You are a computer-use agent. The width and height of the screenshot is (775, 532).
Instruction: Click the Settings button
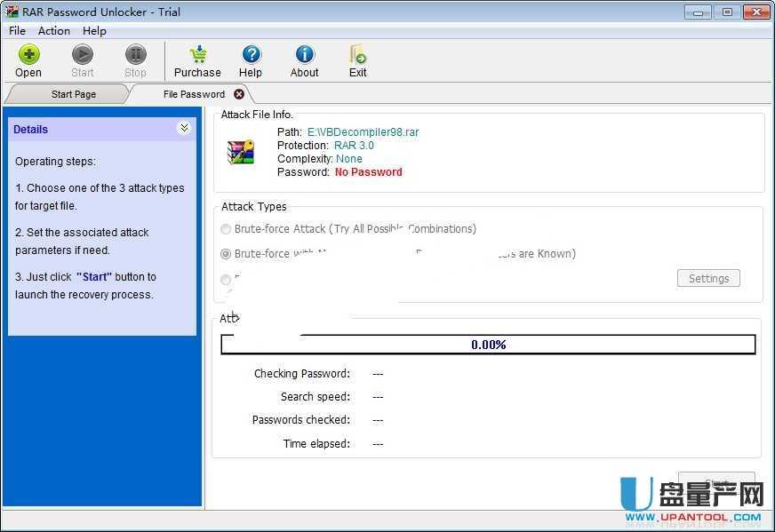pos(708,278)
